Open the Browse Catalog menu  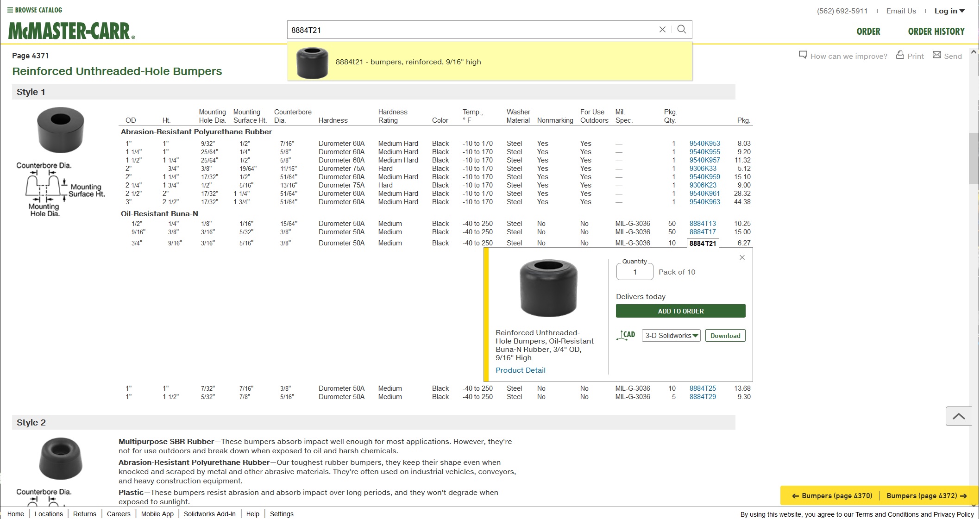(x=35, y=10)
